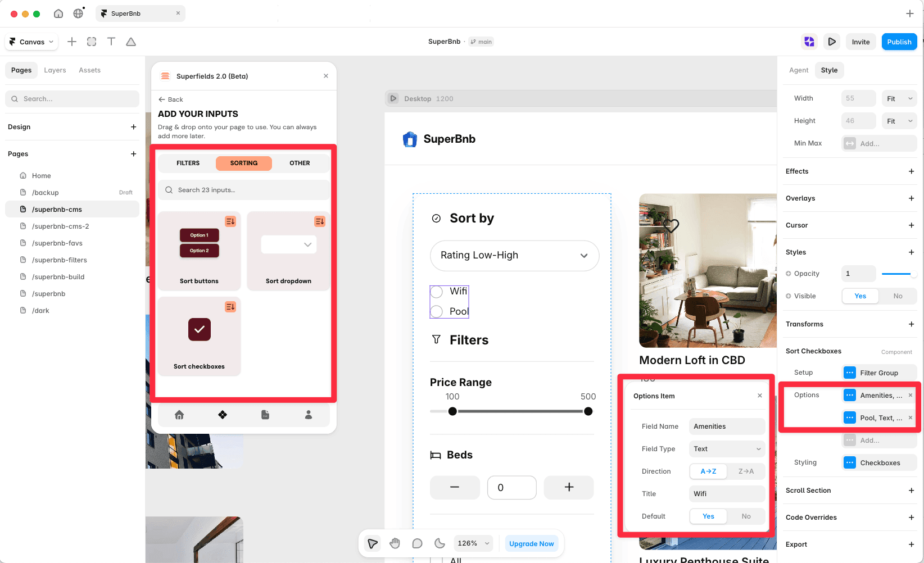This screenshot has width=924, height=563.
Task: Select the hand pan tool
Action: click(x=395, y=543)
